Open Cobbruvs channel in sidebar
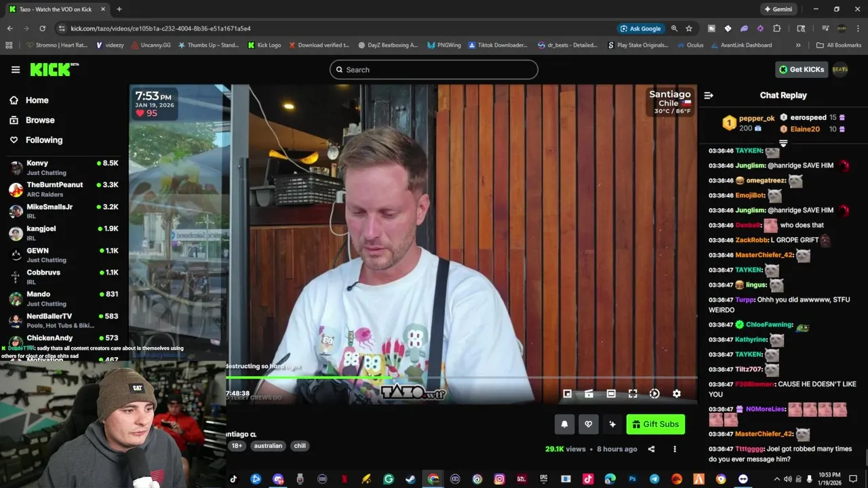 pos(64,277)
